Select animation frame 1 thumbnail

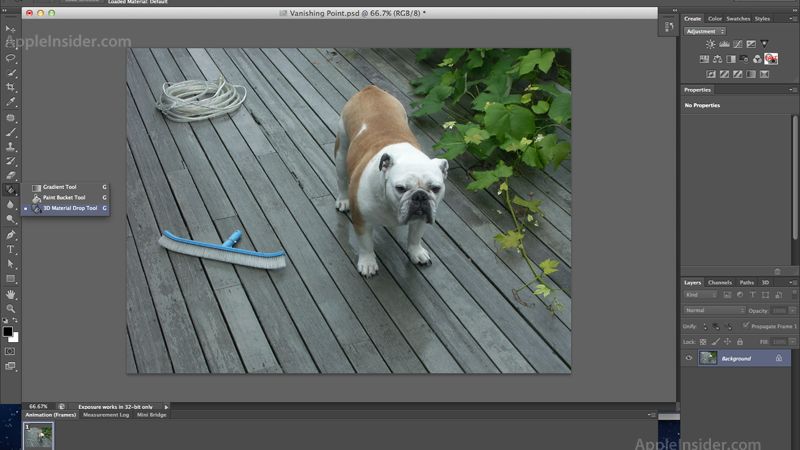[39, 436]
